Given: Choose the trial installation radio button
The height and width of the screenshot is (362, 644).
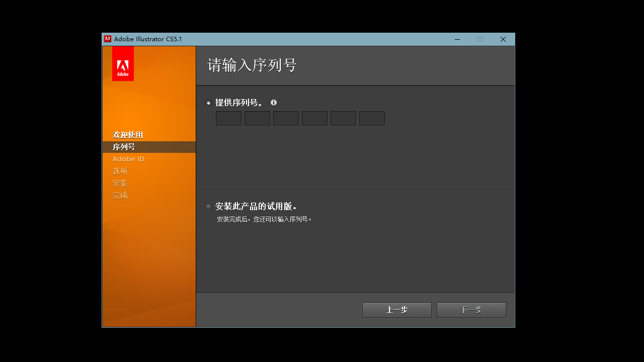Looking at the screenshot, I should point(208,207).
